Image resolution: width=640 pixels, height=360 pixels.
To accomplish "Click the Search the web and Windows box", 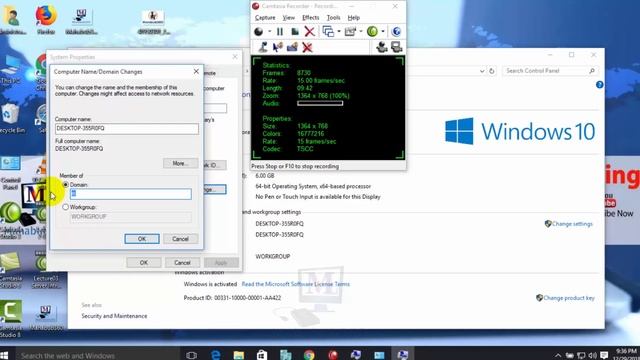I will tap(98, 355).
